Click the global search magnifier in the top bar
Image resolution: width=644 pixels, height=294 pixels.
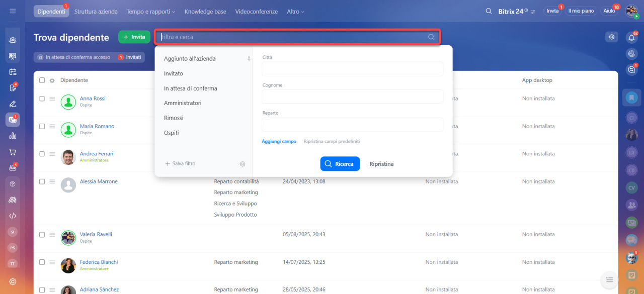(489, 11)
